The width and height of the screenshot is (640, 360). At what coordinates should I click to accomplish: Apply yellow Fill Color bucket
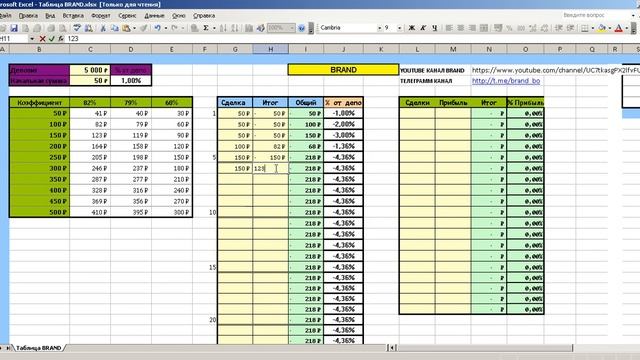602,28
